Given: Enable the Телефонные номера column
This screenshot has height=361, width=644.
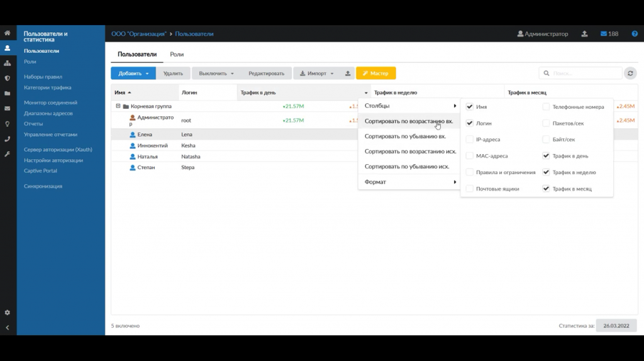Looking at the screenshot, I should click(x=546, y=106).
